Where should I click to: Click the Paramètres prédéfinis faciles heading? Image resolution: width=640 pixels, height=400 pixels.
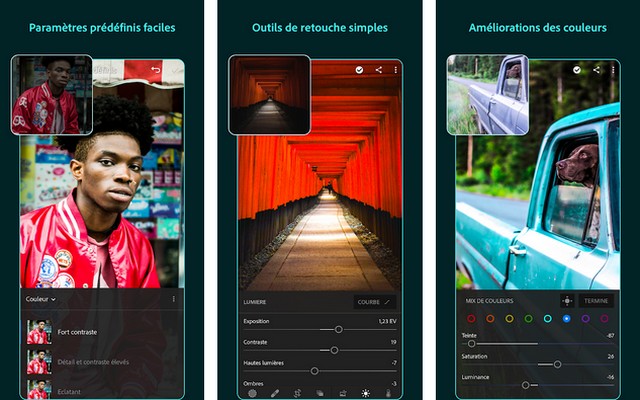[x=102, y=28]
